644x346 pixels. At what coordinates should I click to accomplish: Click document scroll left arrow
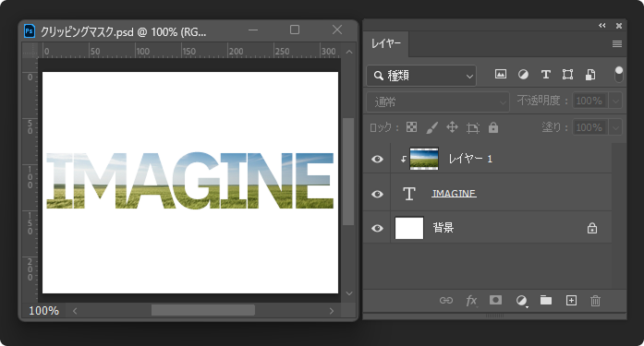(75, 311)
